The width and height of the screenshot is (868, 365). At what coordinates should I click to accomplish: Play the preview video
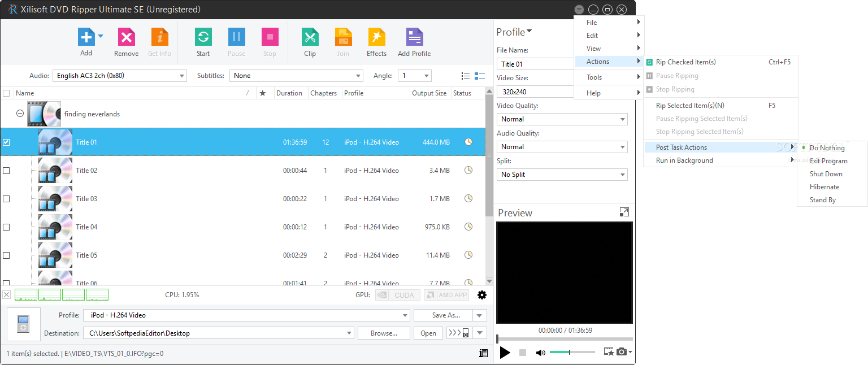[505, 353]
